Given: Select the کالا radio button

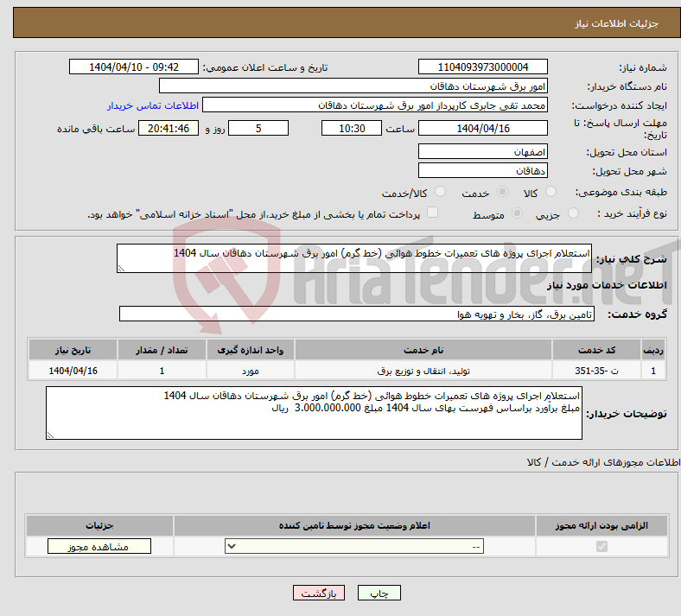Looking at the screenshot, I should coord(551,192).
